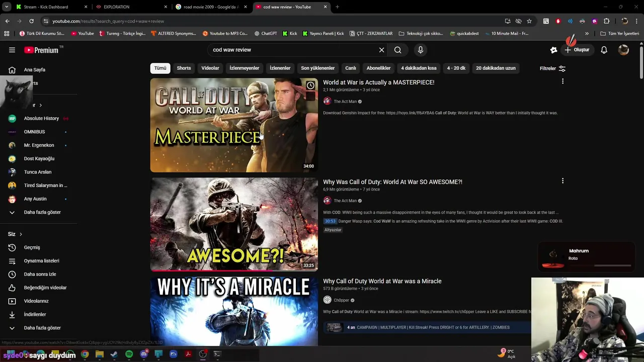Select the İzlenenler filter chip

click(x=280, y=68)
